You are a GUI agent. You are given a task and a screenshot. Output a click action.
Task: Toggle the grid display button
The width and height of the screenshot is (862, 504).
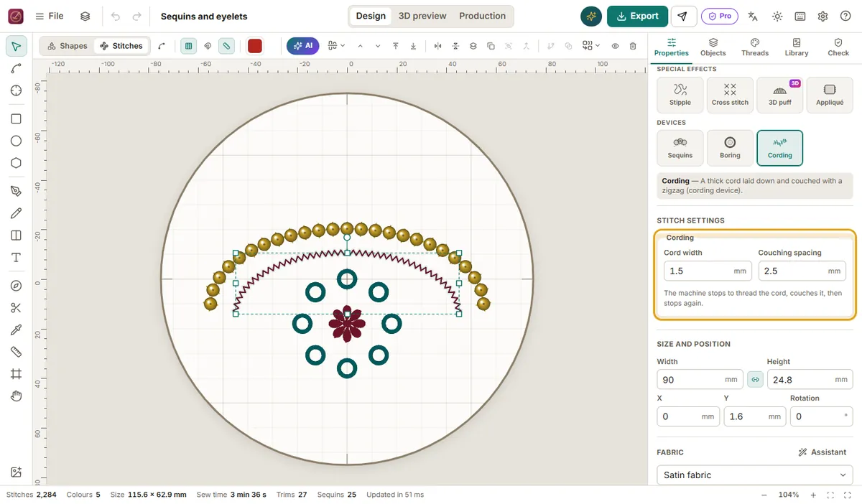188,46
